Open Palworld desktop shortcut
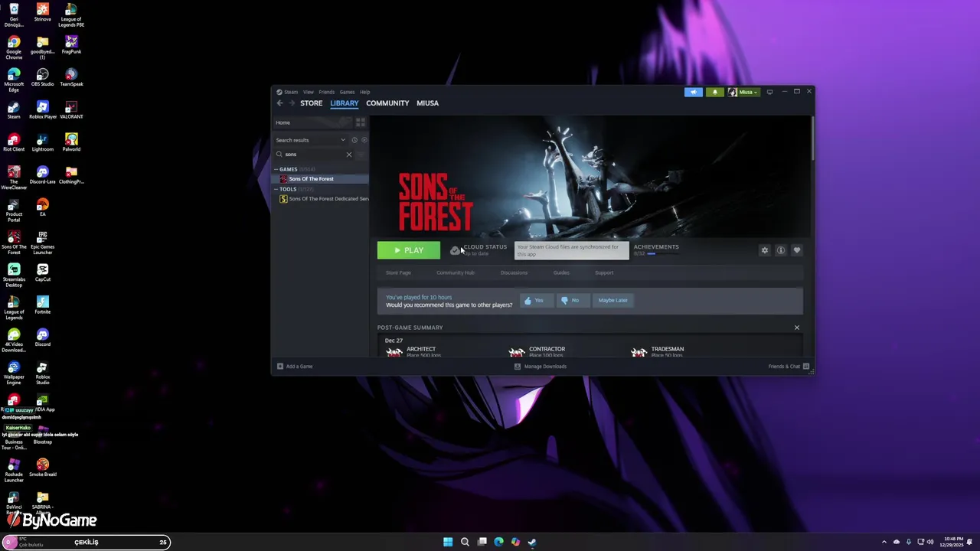Viewport: 980px width, 551px height. click(x=71, y=142)
